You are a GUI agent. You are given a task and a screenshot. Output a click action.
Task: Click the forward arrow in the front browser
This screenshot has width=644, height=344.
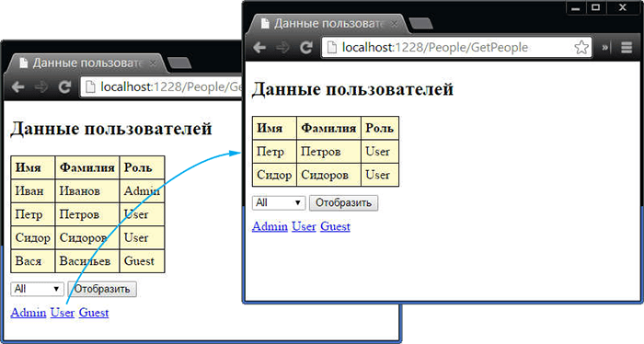(x=282, y=48)
